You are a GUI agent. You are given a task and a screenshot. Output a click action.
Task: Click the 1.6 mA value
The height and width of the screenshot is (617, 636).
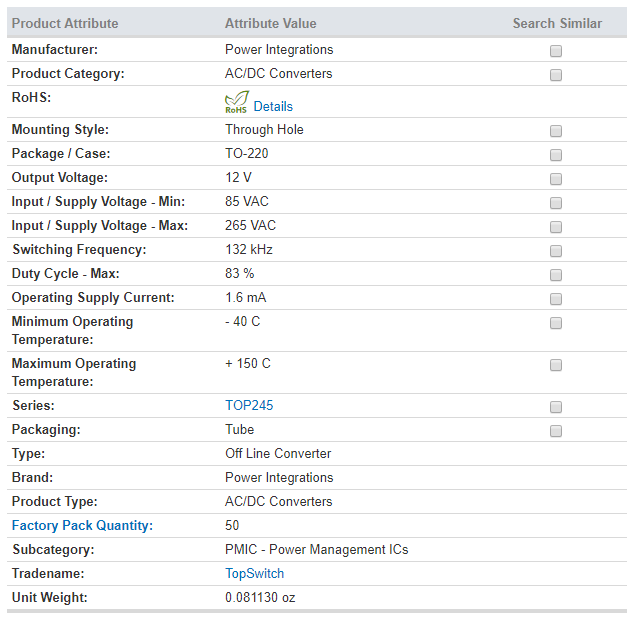pyautogui.click(x=245, y=297)
